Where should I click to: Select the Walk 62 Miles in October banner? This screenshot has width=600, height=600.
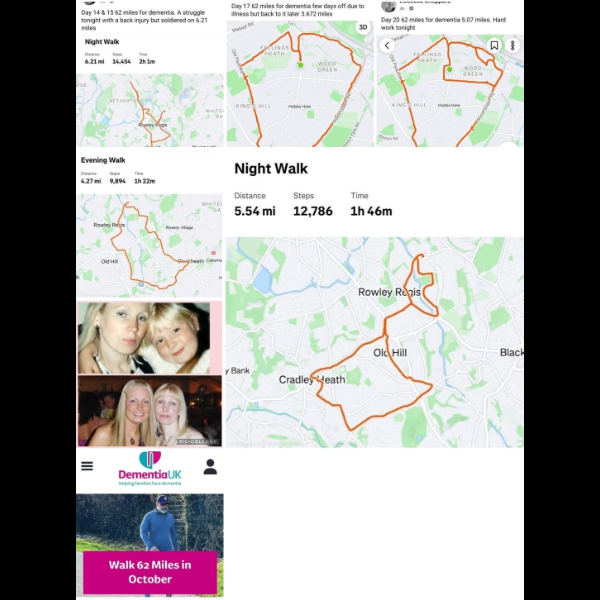pos(150,572)
